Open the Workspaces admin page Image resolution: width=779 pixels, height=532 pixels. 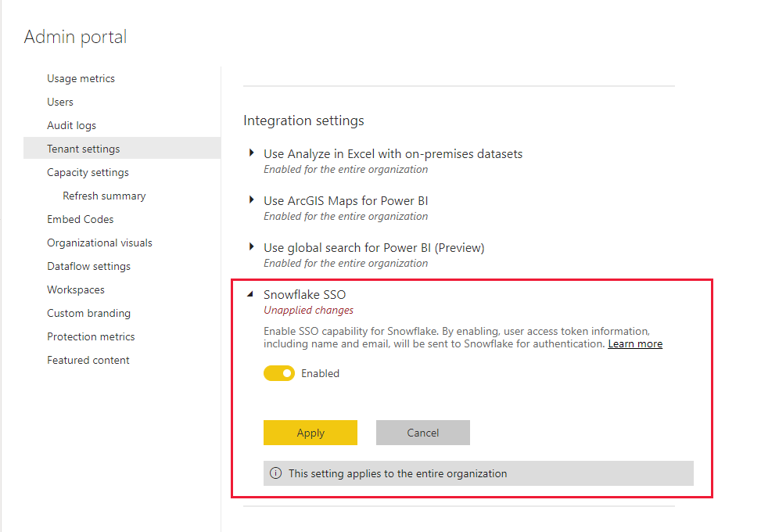[x=75, y=289]
